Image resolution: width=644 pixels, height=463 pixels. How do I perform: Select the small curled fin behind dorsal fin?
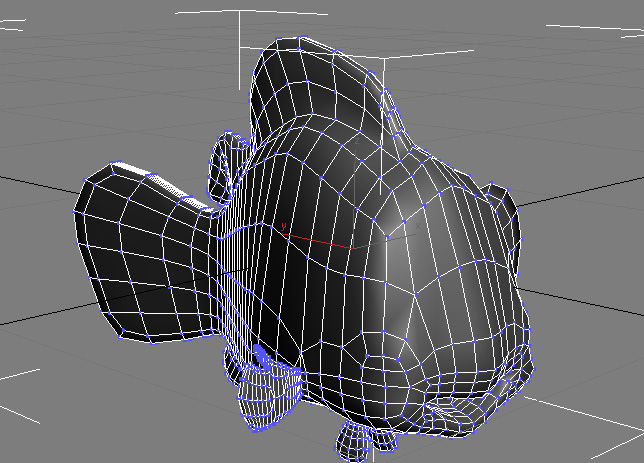click(224, 168)
